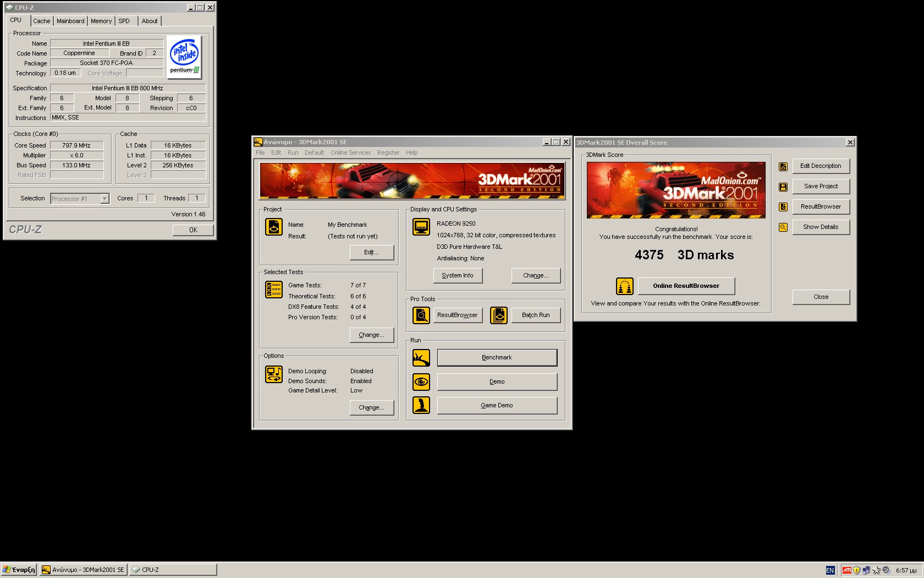The height and width of the screenshot is (578, 924).
Task: Open the Start (Έναρξη) menu
Action: click(19, 570)
